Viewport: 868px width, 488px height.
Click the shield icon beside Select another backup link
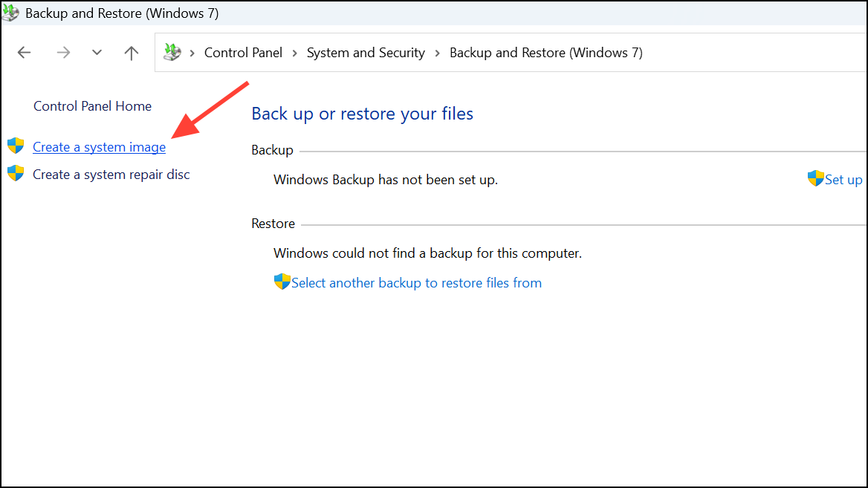click(281, 282)
